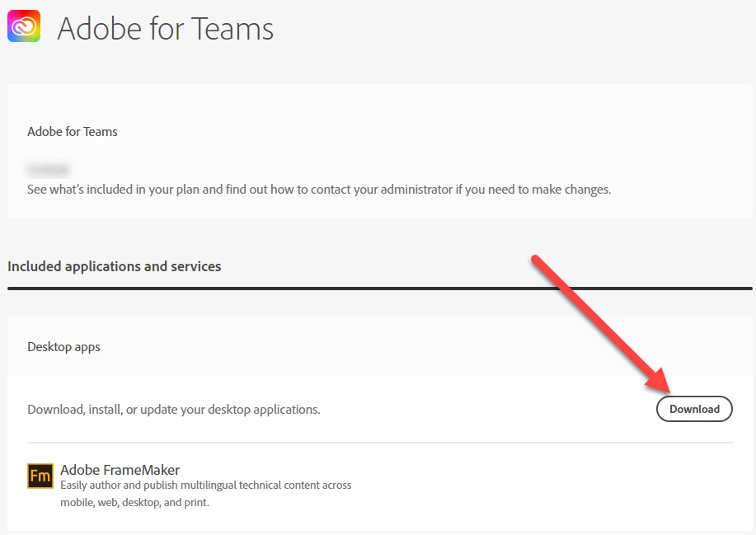Click the 'Adobe for Teams' plan card heading
Viewport: 756px width, 535px height.
73,132
